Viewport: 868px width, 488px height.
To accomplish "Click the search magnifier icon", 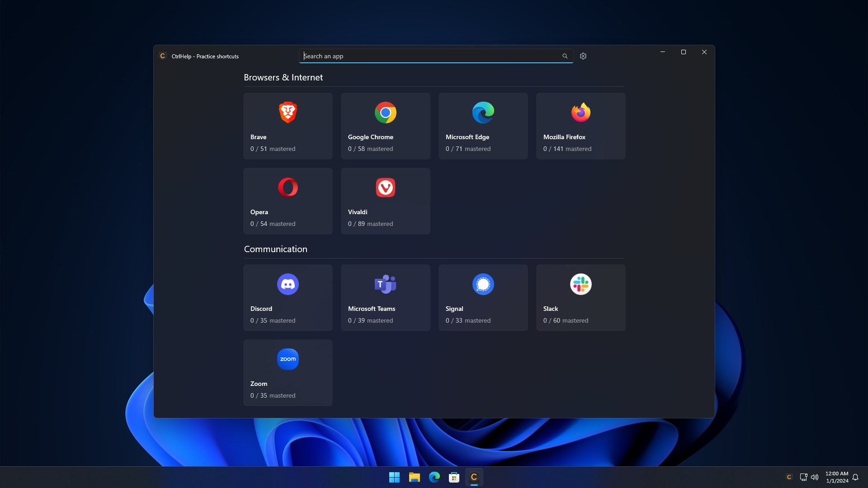I will point(565,56).
